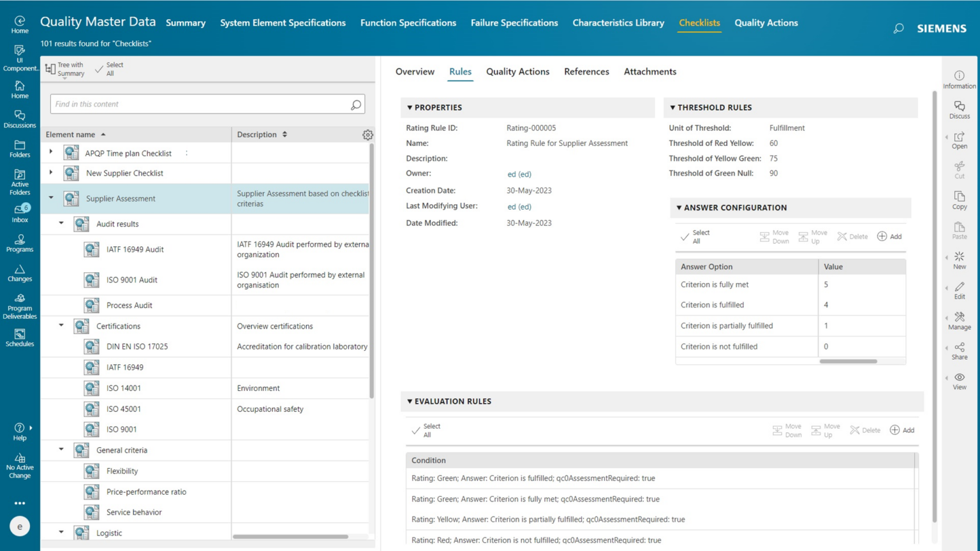980x551 pixels.
Task: Switch to the Attachments tab
Action: coord(650,71)
